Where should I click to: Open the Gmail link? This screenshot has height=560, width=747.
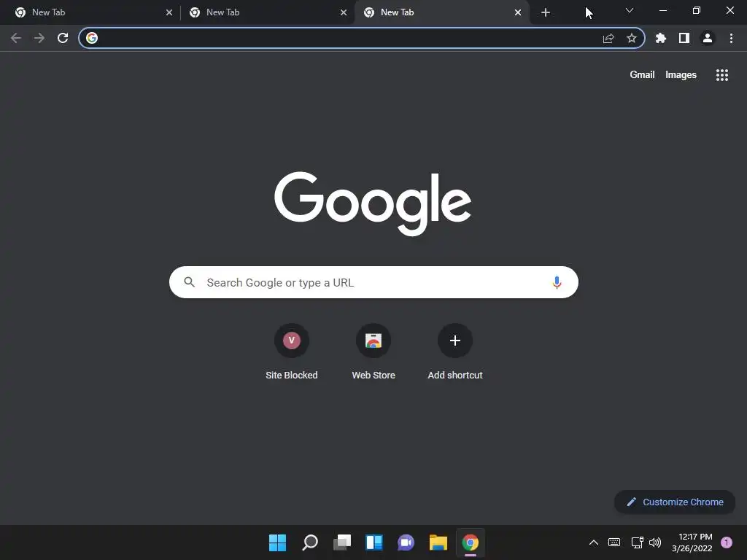click(642, 75)
